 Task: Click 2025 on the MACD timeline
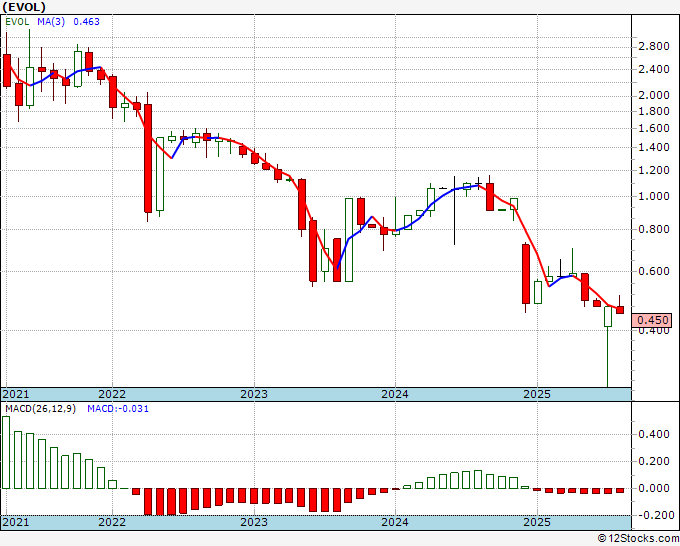point(537,522)
